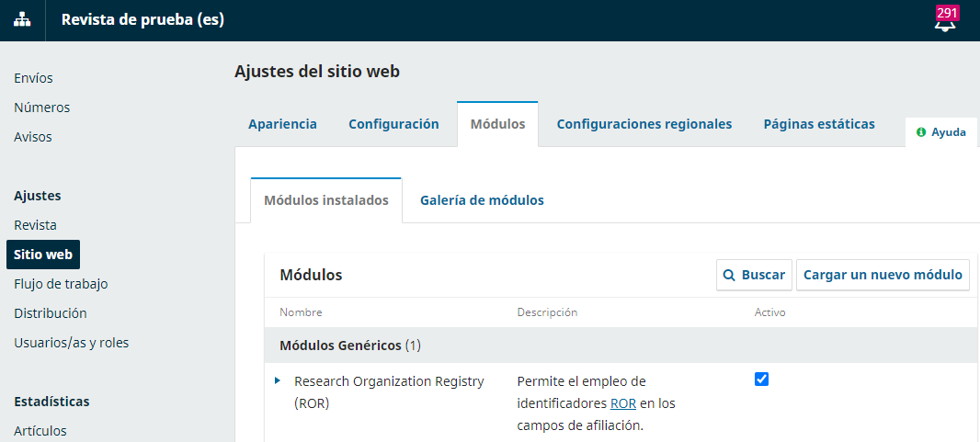This screenshot has width=980, height=442.
Task: Open Envíos in the sidebar
Action: (x=33, y=78)
